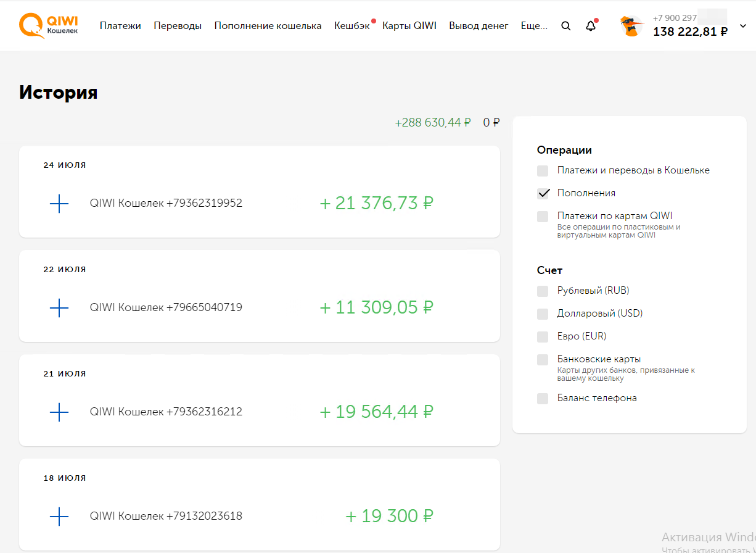The height and width of the screenshot is (553, 756).
Task: Click plus icon of +79362316212 transaction
Action: tap(59, 412)
